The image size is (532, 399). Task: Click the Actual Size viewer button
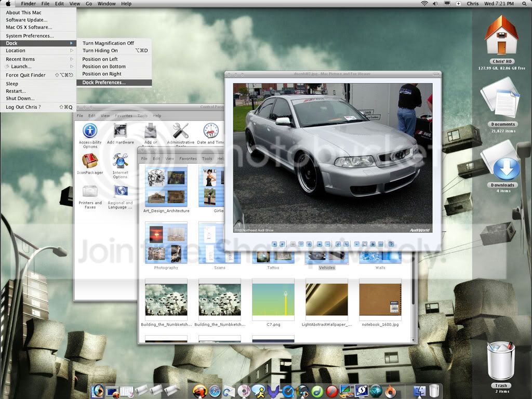[x=301, y=244]
